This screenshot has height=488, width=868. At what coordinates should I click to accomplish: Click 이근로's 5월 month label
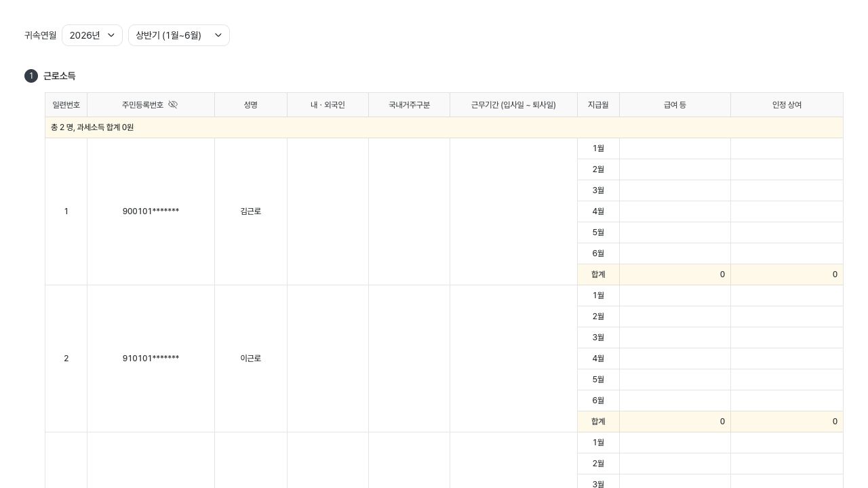598,380
